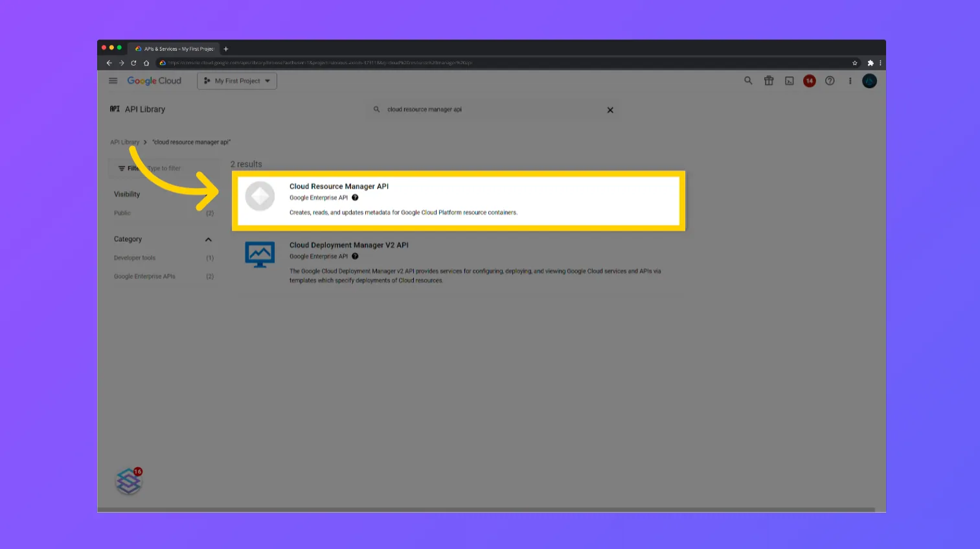Open the red notifications badge
This screenshot has height=549, width=980.
(810, 81)
